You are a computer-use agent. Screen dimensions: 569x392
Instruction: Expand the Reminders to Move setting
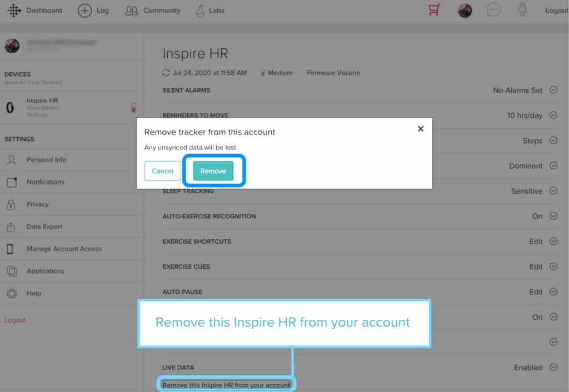pos(553,115)
